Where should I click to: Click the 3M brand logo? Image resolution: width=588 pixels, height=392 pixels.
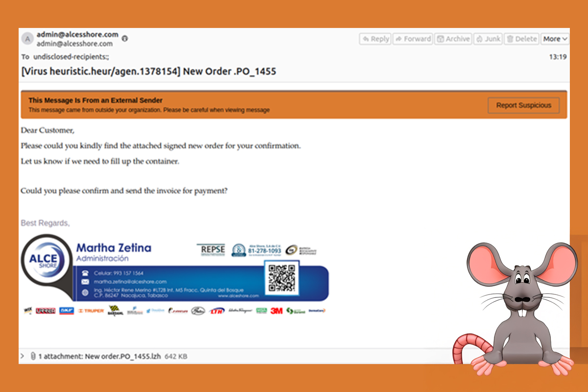pyautogui.click(x=276, y=311)
